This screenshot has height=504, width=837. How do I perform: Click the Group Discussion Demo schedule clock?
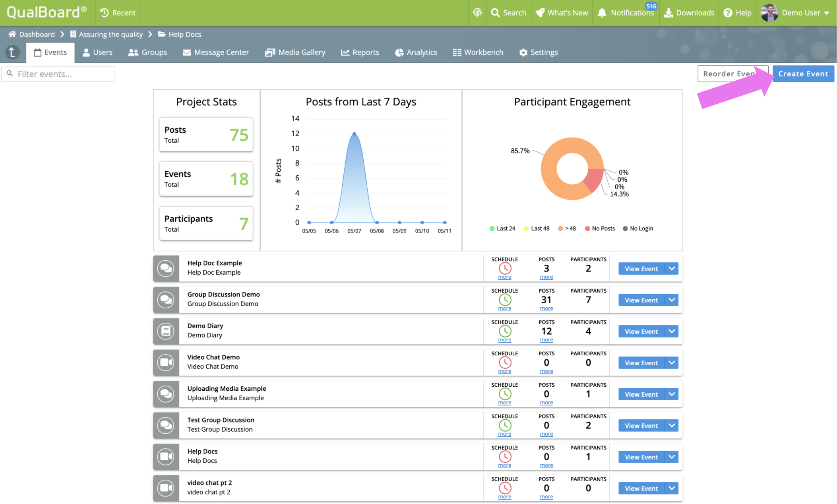click(505, 300)
